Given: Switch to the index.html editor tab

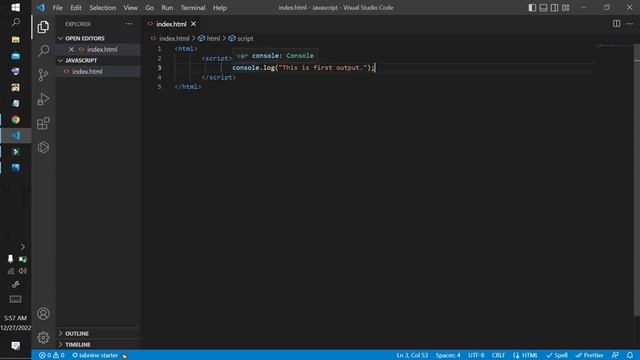Looking at the screenshot, I should point(171,24).
